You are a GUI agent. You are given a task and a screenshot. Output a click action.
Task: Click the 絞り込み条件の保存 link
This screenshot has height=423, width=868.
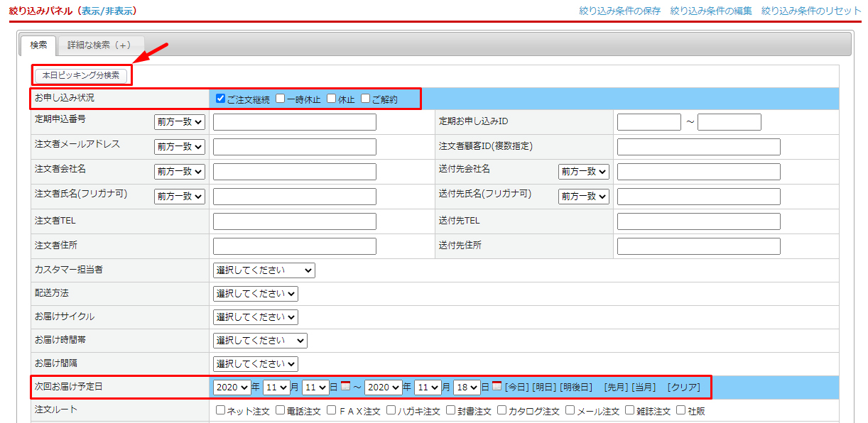click(x=619, y=11)
